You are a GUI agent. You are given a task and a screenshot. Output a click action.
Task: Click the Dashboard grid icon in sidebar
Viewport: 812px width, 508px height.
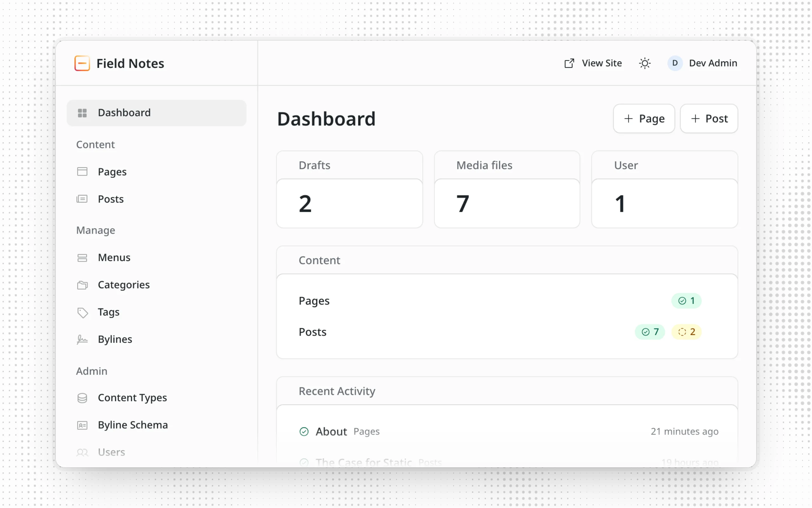(82, 113)
